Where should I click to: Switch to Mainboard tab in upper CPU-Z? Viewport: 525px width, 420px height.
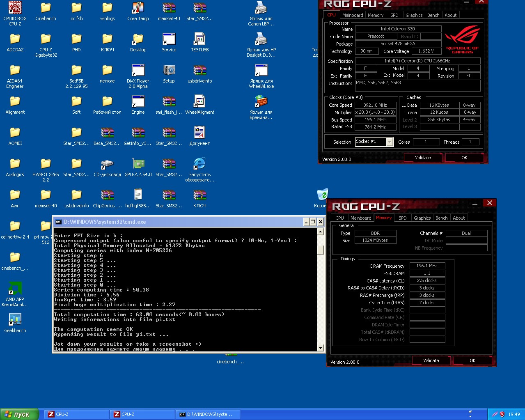pyautogui.click(x=353, y=15)
